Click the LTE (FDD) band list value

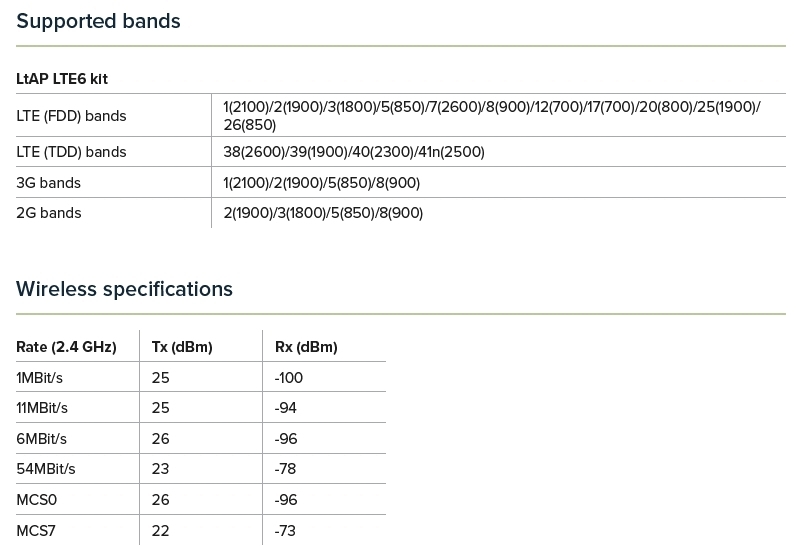tap(491, 116)
